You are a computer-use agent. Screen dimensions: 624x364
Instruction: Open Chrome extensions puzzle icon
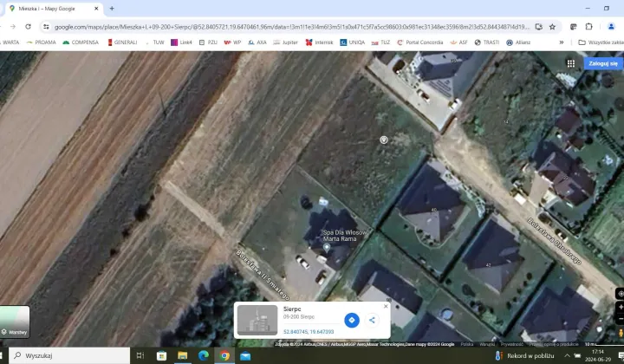click(589, 27)
